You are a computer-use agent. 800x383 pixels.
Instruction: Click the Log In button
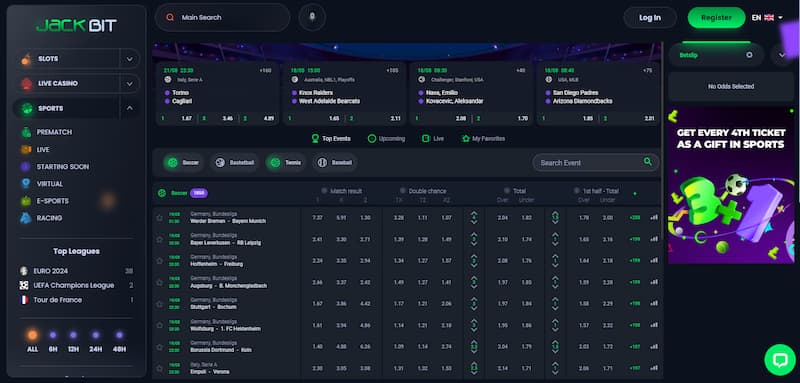650,17
